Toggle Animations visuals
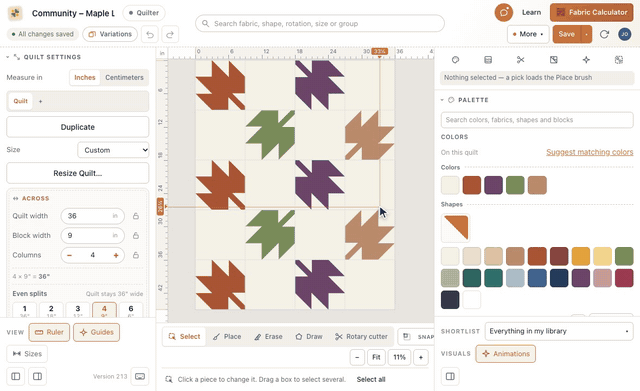Screen dimensions: 640x391 [x=506, y=354]
